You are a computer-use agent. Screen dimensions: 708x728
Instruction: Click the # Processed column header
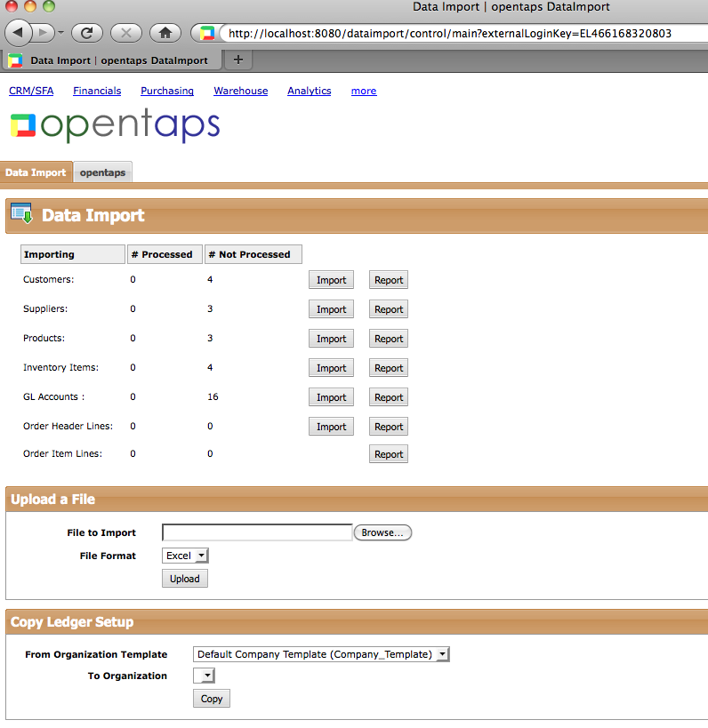coord(165,254)
